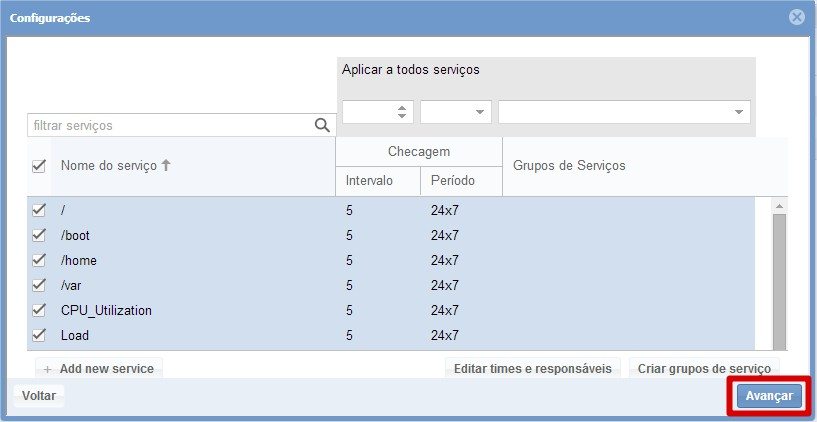
Task: Click the Grupos de Serviços column header
Action: [x=569, y=166]
